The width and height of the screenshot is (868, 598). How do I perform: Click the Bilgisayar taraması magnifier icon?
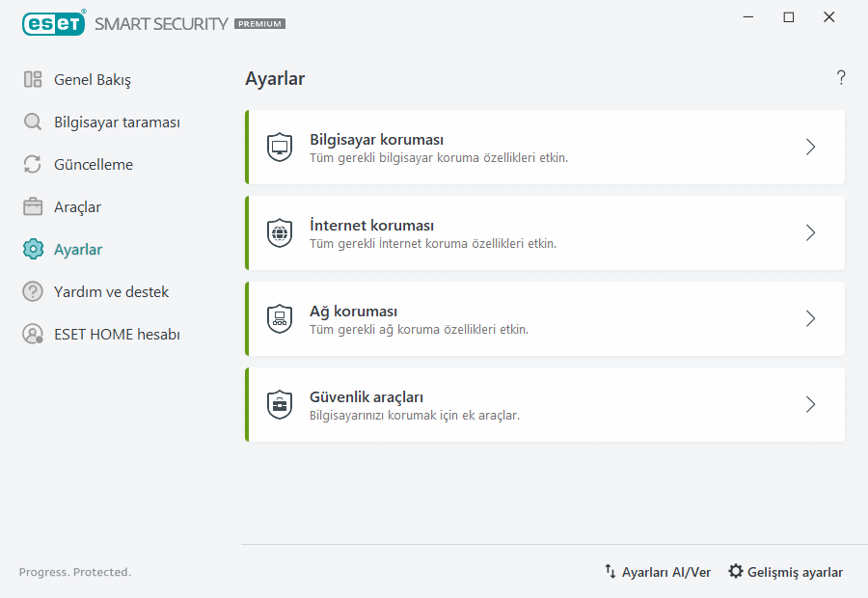click(30, 122)
